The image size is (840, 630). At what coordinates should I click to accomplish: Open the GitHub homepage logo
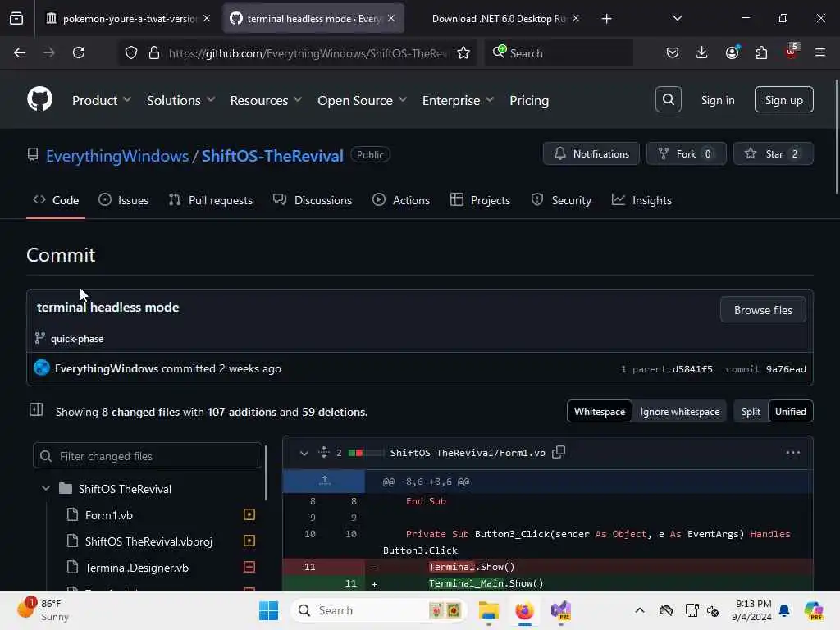click(x=39, y=99)
